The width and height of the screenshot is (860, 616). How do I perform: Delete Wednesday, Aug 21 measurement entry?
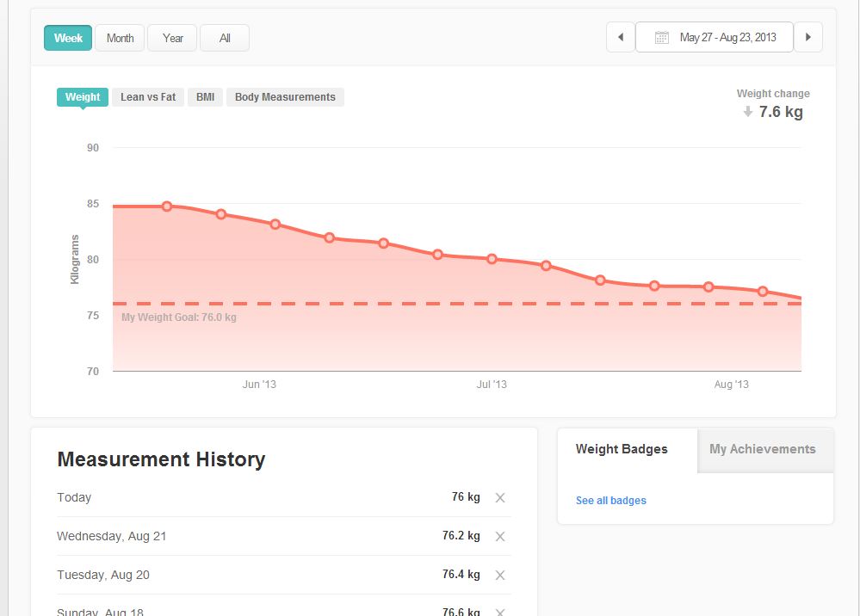(500, 536)
